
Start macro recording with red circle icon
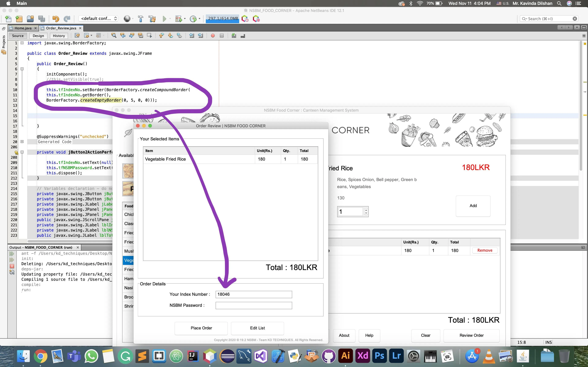(x=213, y=36)
